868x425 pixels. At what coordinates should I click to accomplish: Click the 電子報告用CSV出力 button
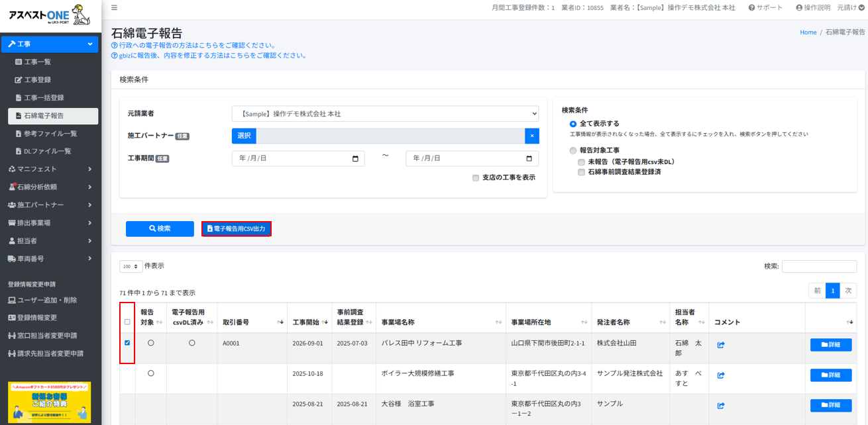pyautogui.click(x=237, y=229)
